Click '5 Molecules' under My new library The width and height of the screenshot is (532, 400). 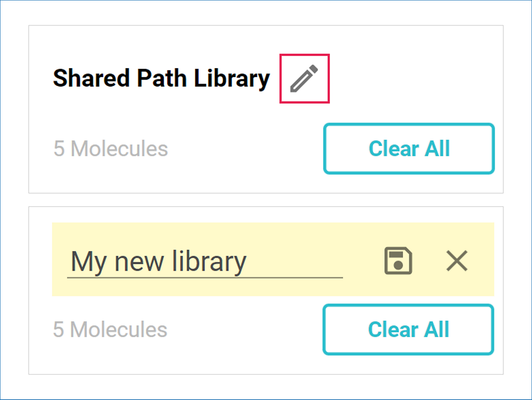(110, 329)
